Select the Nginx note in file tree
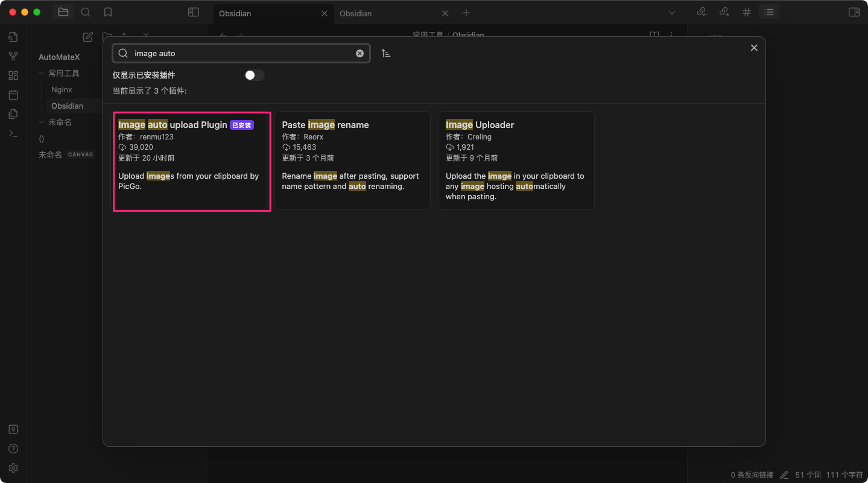This screenshot has height=483, width=868. pos(62,89)
